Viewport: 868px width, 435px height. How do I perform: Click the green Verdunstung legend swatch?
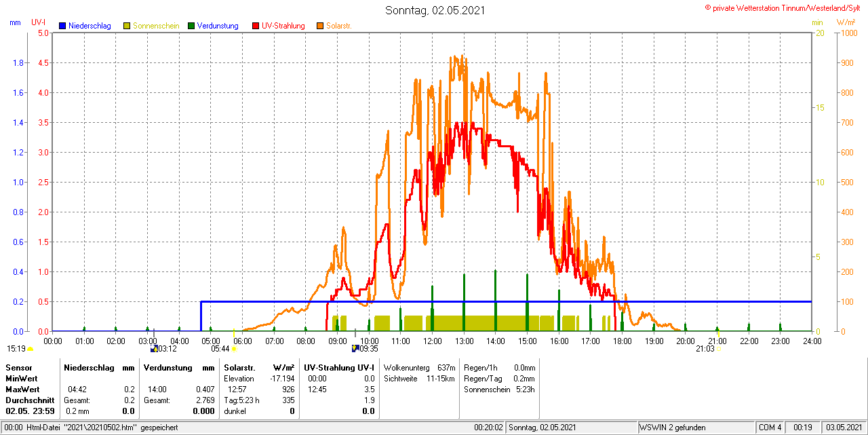coord(191,26)
